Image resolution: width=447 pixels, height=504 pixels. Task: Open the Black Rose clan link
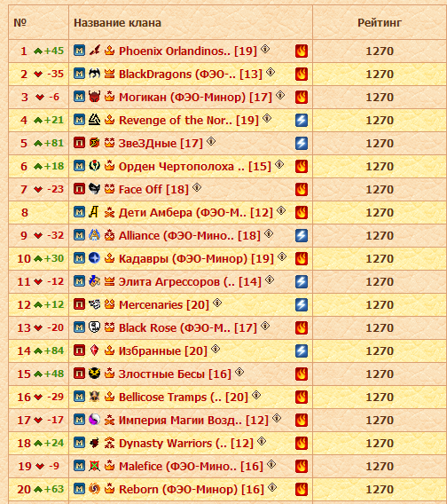coord(188,327)
